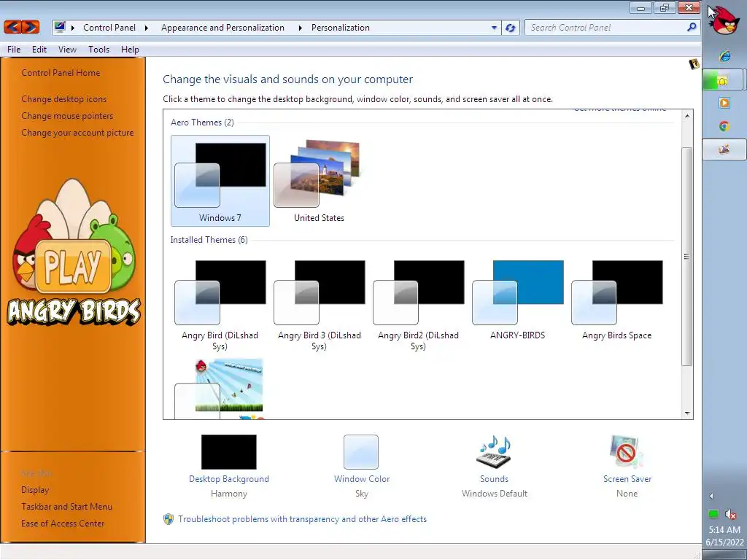
Task: Click the theme list scroll up arrow
Action: [687, 116]
